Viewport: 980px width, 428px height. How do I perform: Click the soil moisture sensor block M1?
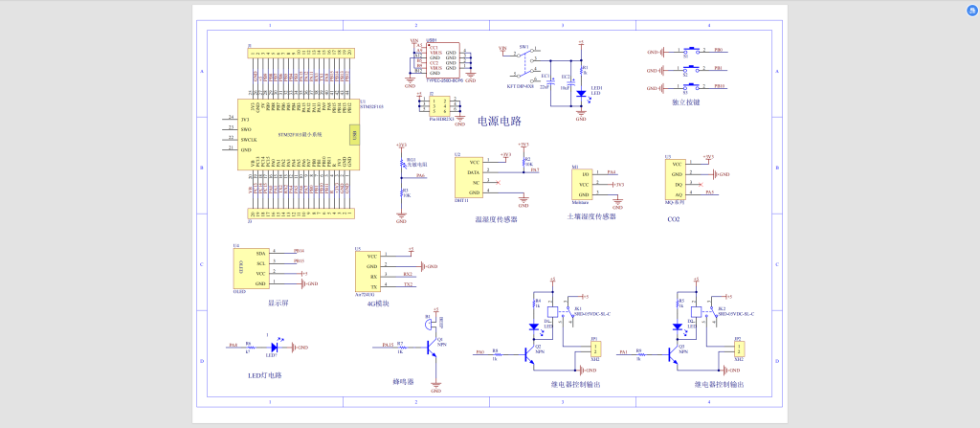pos(587,184)
